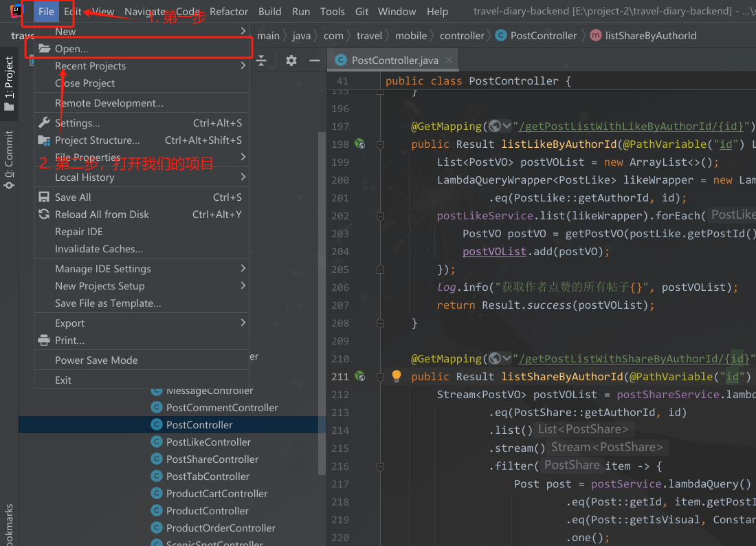Click the PostController class icon in breadcrumb

tap(501, 35)
